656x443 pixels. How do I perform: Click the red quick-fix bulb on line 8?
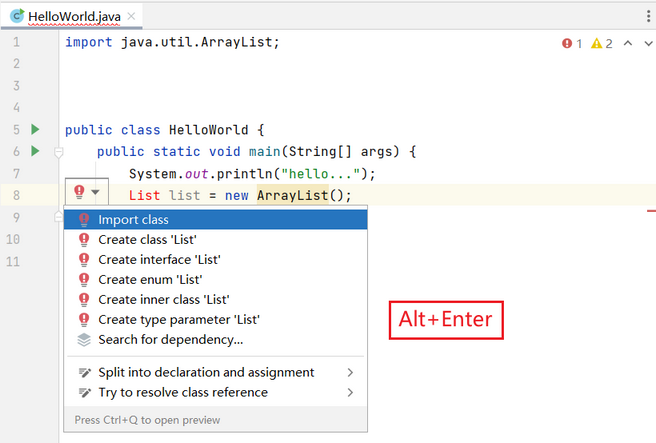coord(79,192)
